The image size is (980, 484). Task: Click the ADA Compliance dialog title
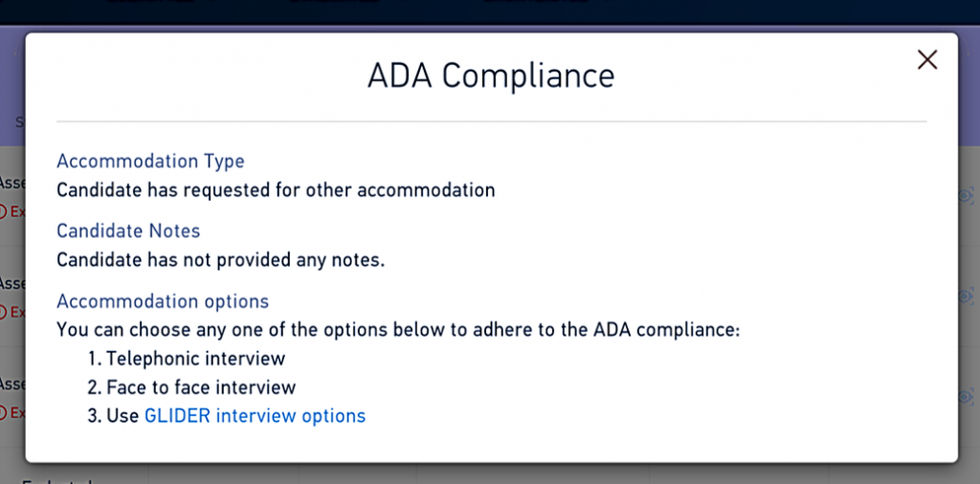pos(491,77)
